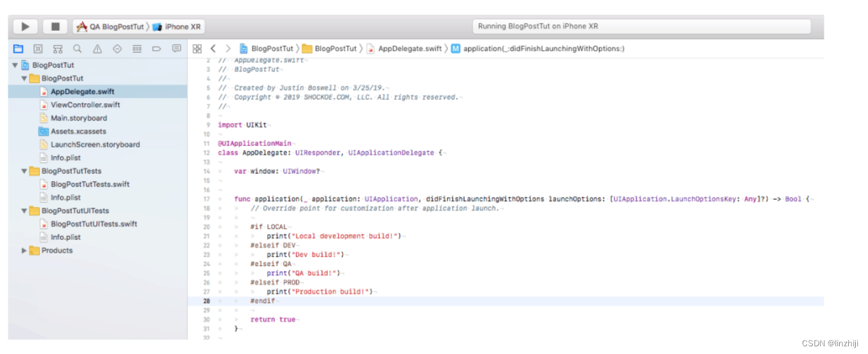The width and height of the screenshot is (868, 354).
Task: Go forward in editor history
Action: pos(228,49)
